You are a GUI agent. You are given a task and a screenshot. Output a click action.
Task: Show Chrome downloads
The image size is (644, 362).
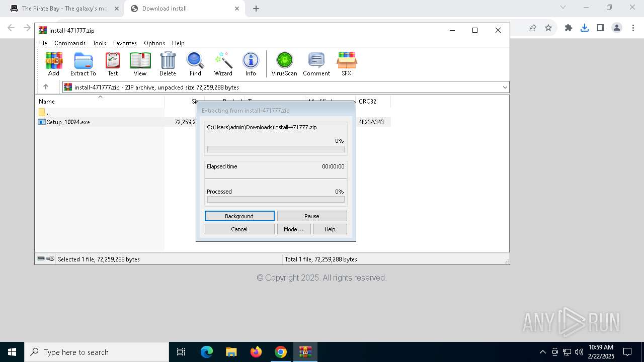585,28
